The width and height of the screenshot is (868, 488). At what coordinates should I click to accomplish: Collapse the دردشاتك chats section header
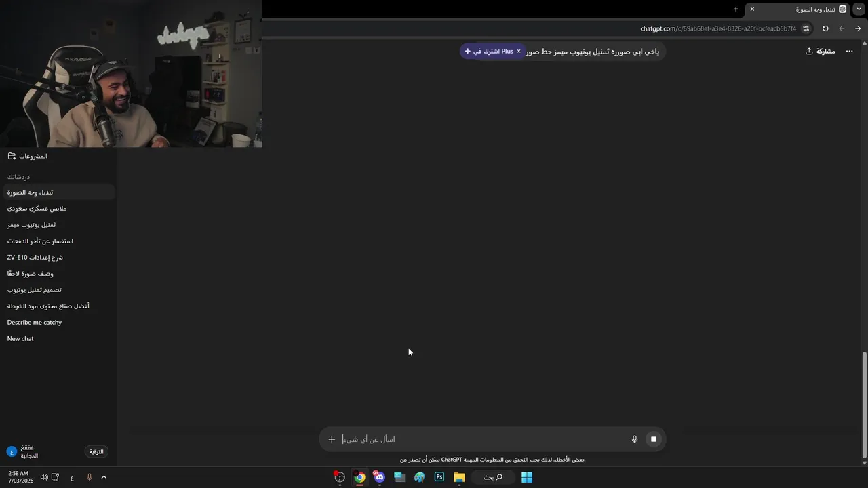tap(19, 177)
